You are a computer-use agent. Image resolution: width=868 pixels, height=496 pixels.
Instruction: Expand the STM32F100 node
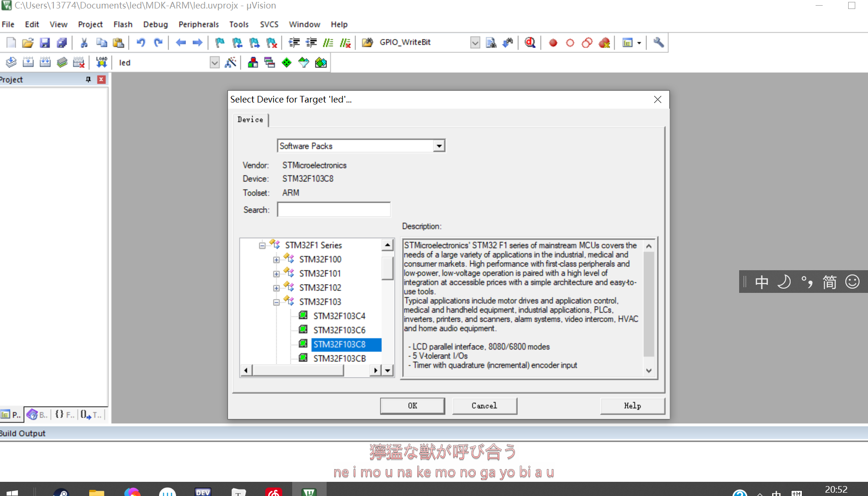tap(276, 260)
